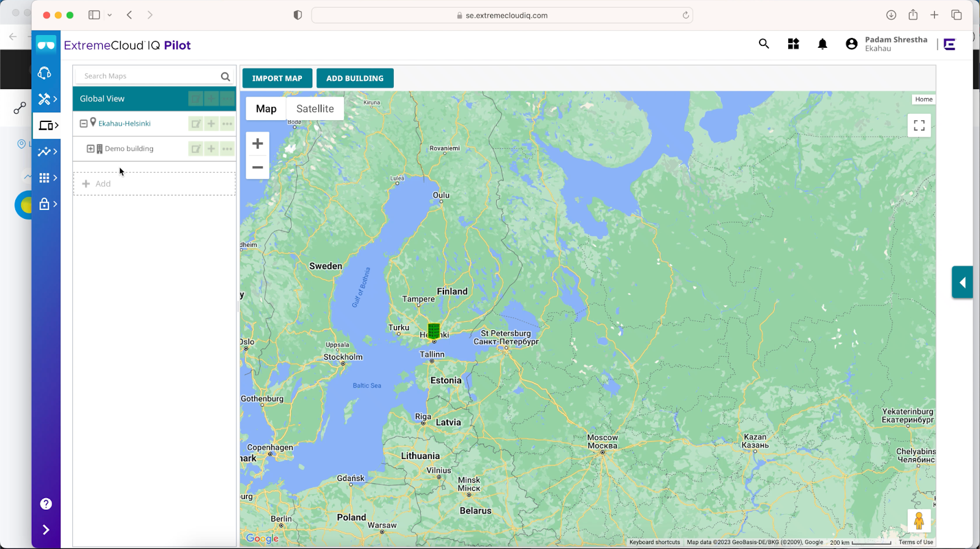The image size is (980, 549).
Task: Click the user account avatar icon
Action: click(851, 44)
